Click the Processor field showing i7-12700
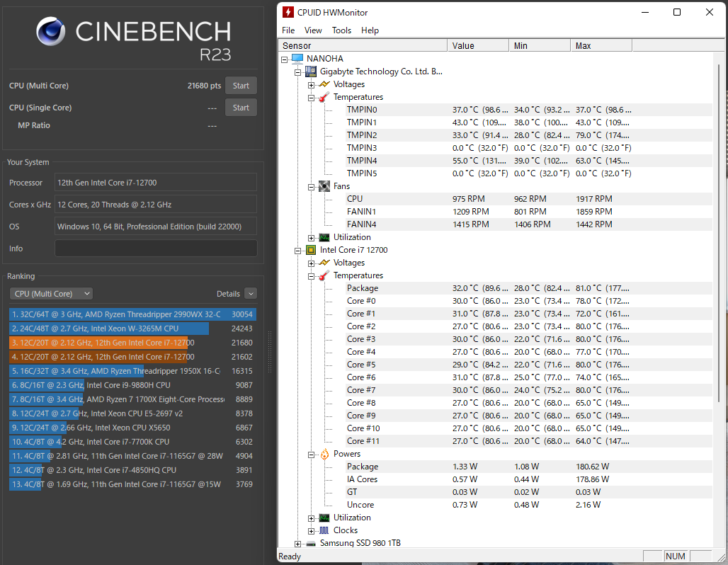The image size is (728, 565). (x=156, y=183)
